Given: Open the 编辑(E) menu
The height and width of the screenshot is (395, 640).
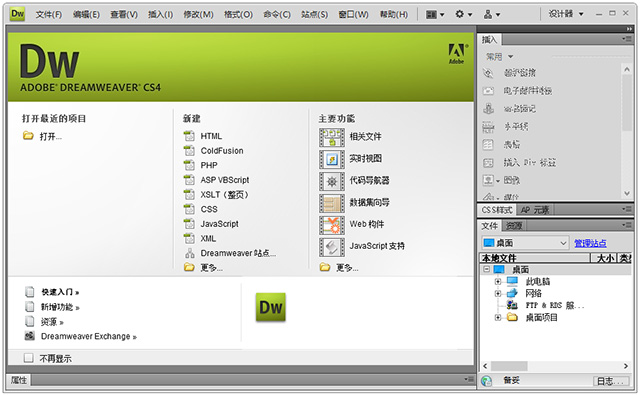Looking at the screenshot, I should (86, 15).
